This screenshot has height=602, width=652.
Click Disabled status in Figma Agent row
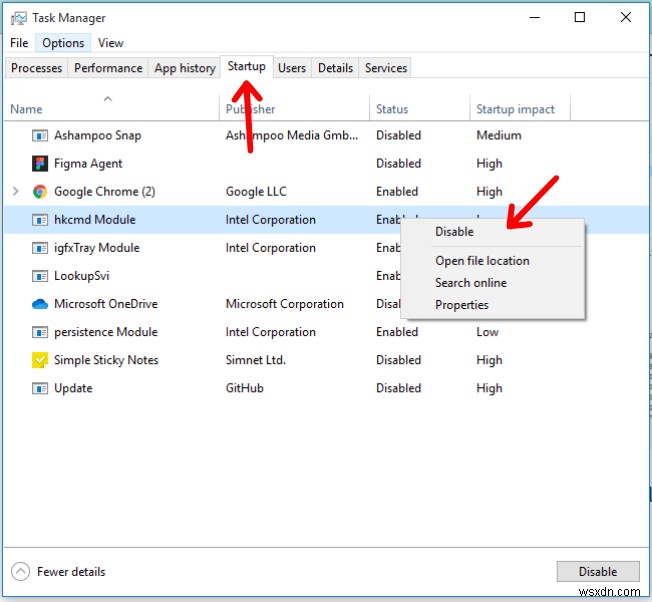[x=398, y=163]
